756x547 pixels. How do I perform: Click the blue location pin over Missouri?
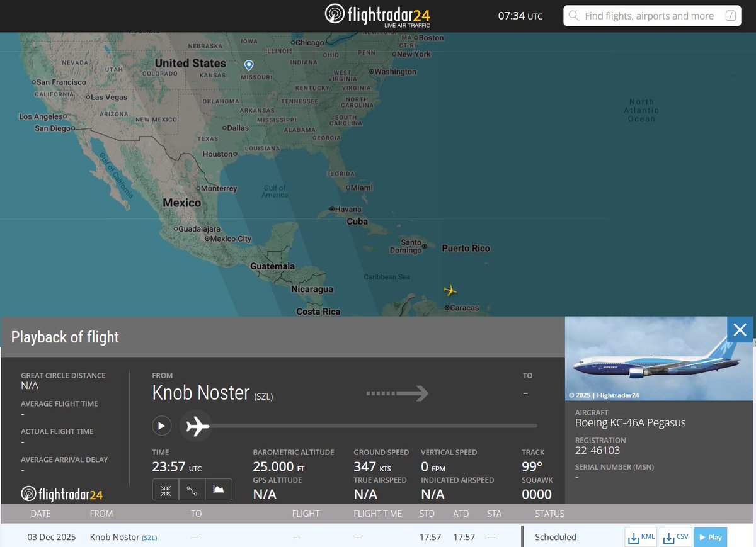[x=248, y=65]
